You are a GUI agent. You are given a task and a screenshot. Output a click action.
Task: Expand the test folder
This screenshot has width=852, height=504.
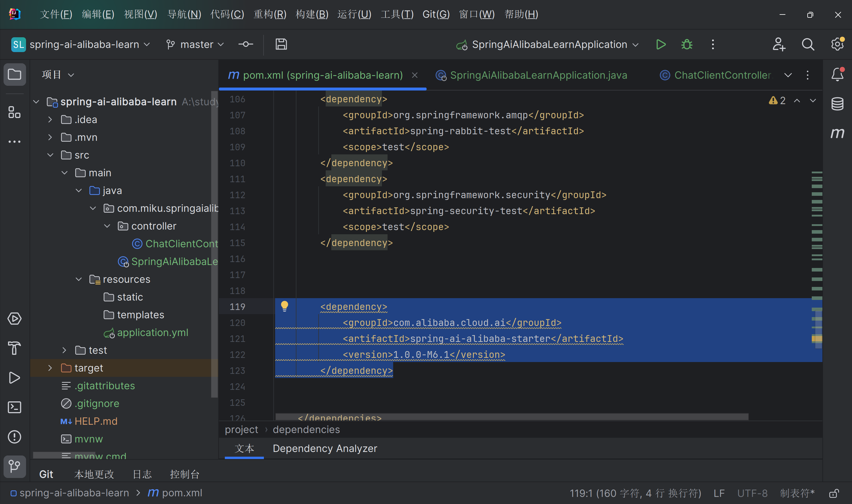coord(64,350)
